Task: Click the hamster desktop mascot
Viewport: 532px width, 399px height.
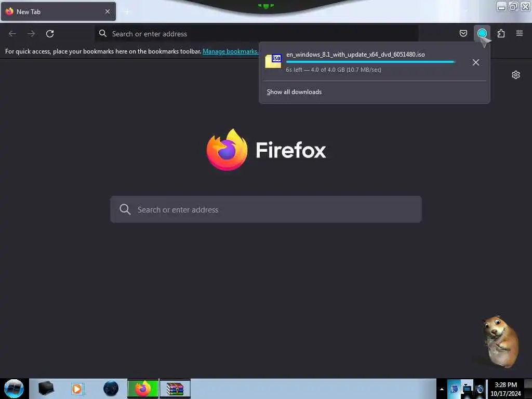Action: tap(500, 342)
